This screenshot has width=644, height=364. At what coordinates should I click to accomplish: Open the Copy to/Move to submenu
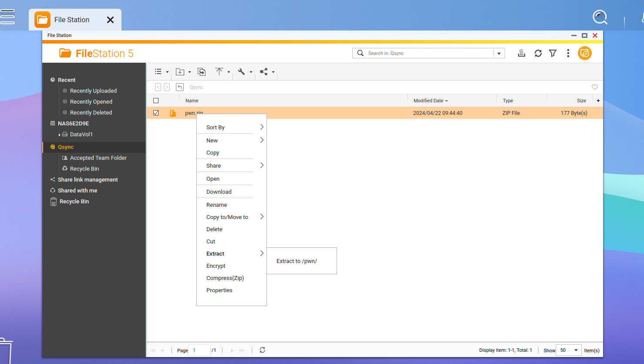[x=232, y=217]
